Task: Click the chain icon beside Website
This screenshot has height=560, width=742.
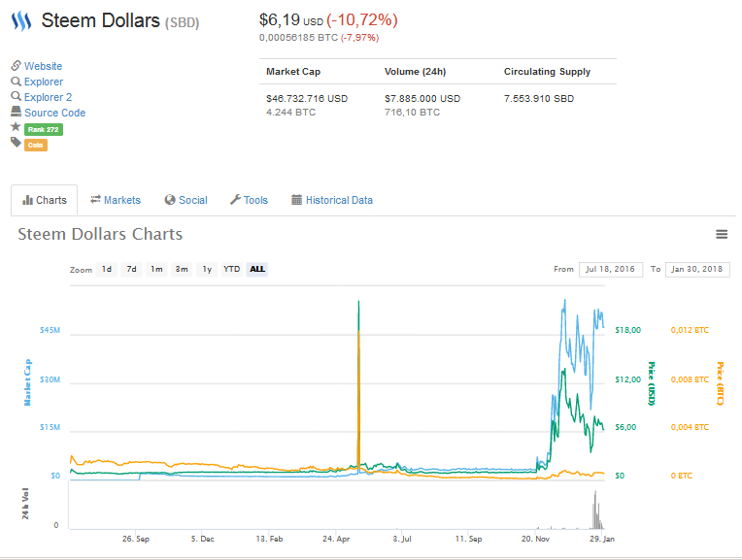Action: (17, 65)
